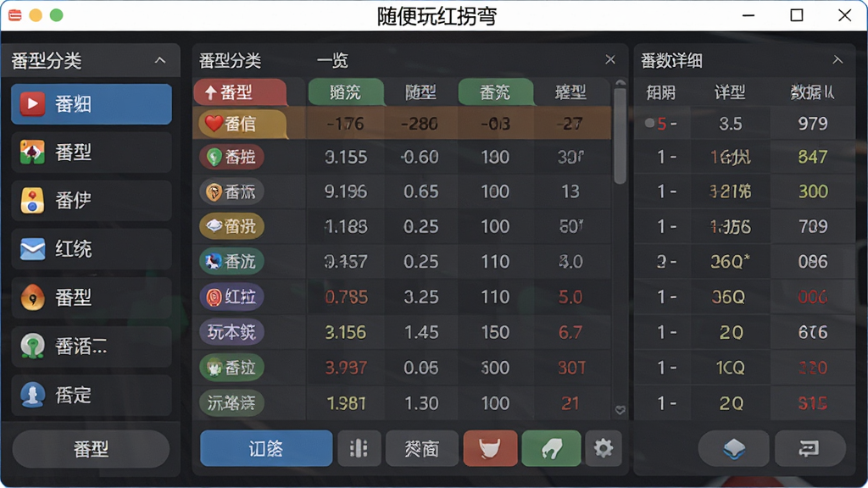868x488 pixels.
Task: Click the value 1.30 in last row
Action: [420, 403]
